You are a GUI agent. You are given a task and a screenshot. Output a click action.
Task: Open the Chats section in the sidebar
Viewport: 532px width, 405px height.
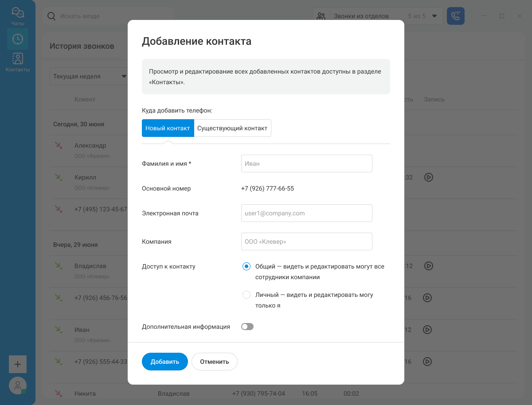(18, 16)
